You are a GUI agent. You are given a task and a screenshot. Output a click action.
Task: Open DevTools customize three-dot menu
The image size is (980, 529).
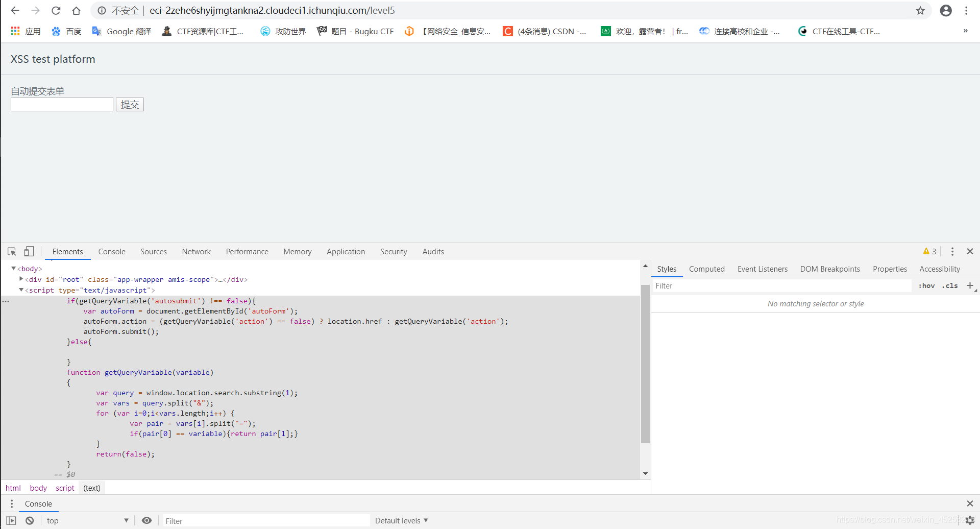point(952,251)
